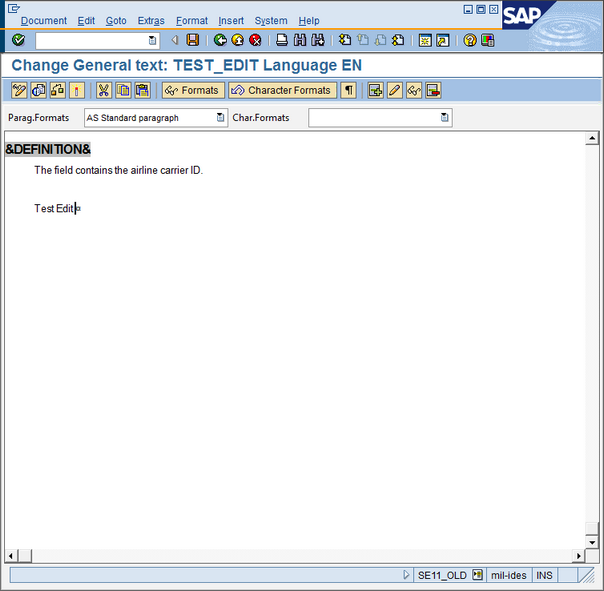604x591 pixels.
Task: Click the 'Test Edit' text line
Action: [x=54, y=208]
